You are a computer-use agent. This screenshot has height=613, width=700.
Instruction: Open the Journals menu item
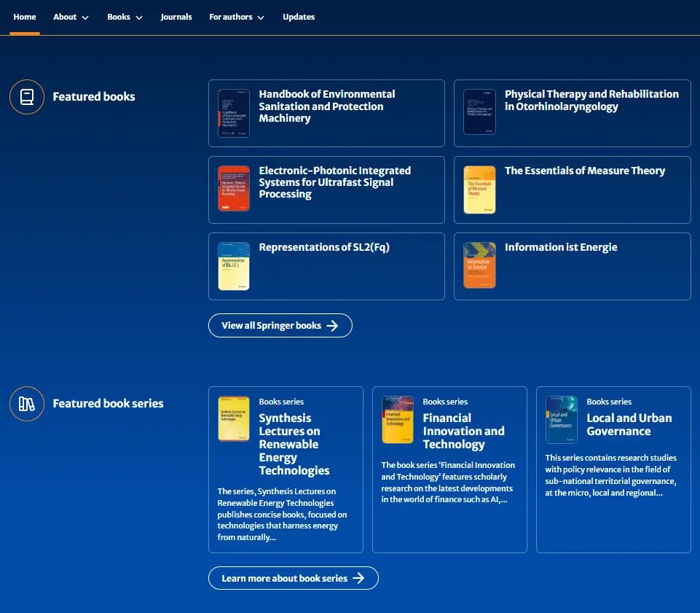[176, 17]
